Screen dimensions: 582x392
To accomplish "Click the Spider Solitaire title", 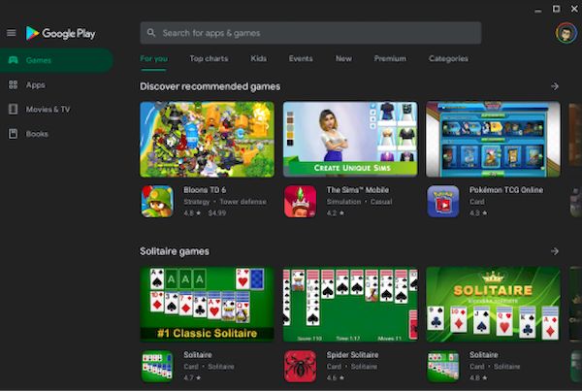I will pyautogui.click(x=352, y=355).
